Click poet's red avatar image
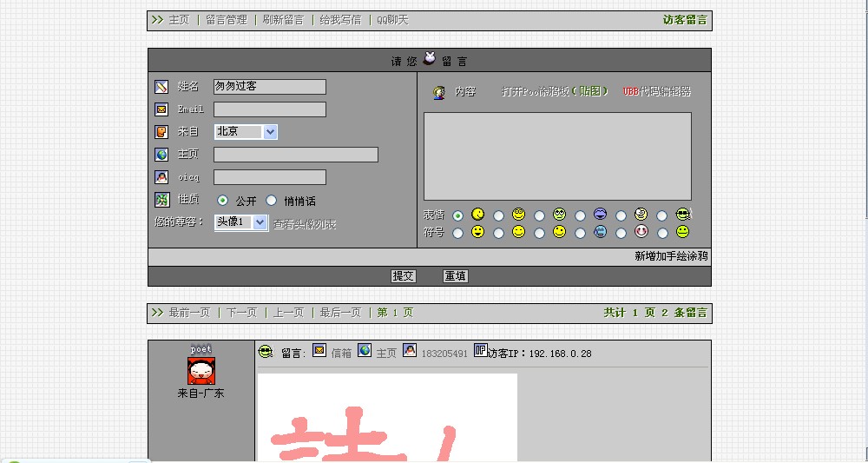 [x=201, y=371]
